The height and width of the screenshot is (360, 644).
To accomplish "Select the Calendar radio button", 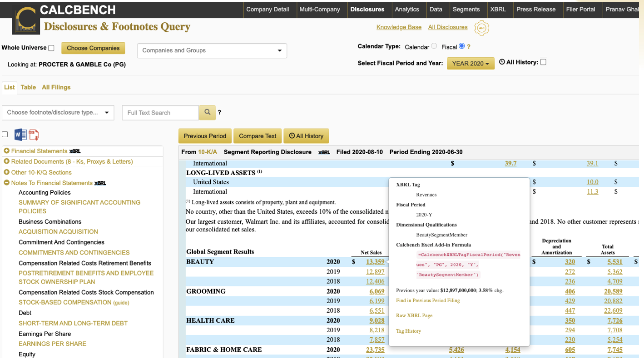I will pos(434,46).
